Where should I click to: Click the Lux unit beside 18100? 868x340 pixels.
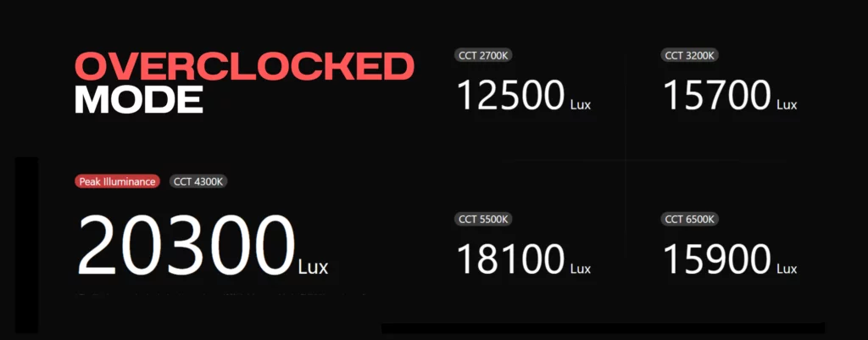tap(581, 269)
